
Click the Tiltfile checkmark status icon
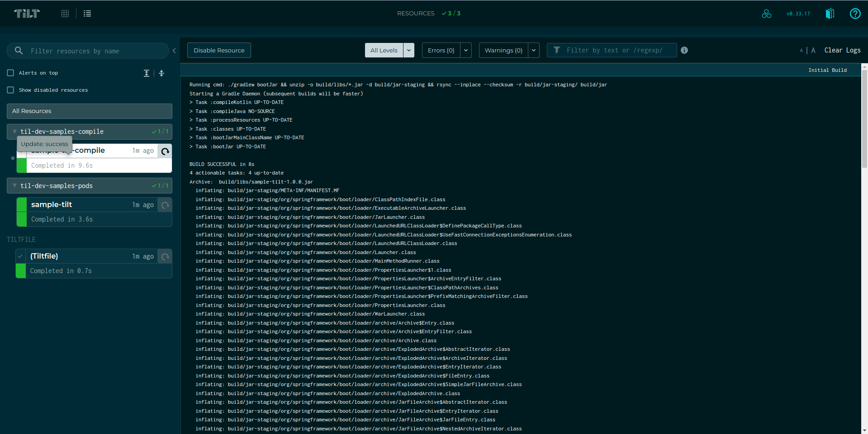20,256
